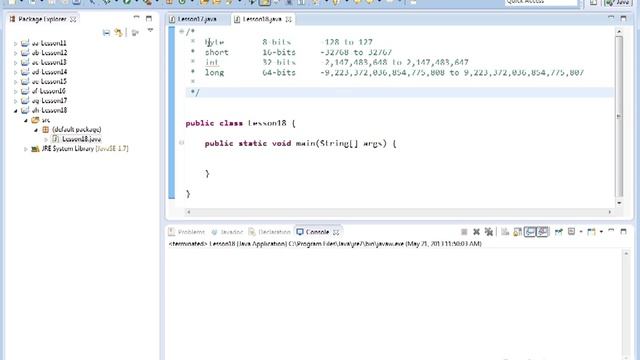
Task: Open the Problems tab
Action: click(x=187, y=232)
